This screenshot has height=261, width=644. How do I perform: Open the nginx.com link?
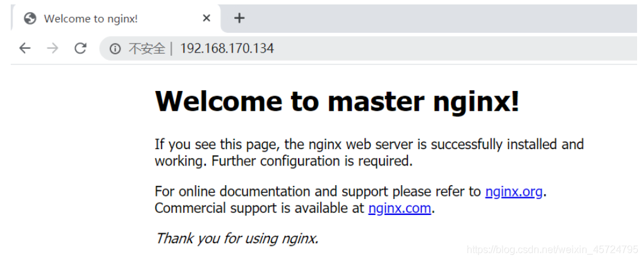click(400, 209)
